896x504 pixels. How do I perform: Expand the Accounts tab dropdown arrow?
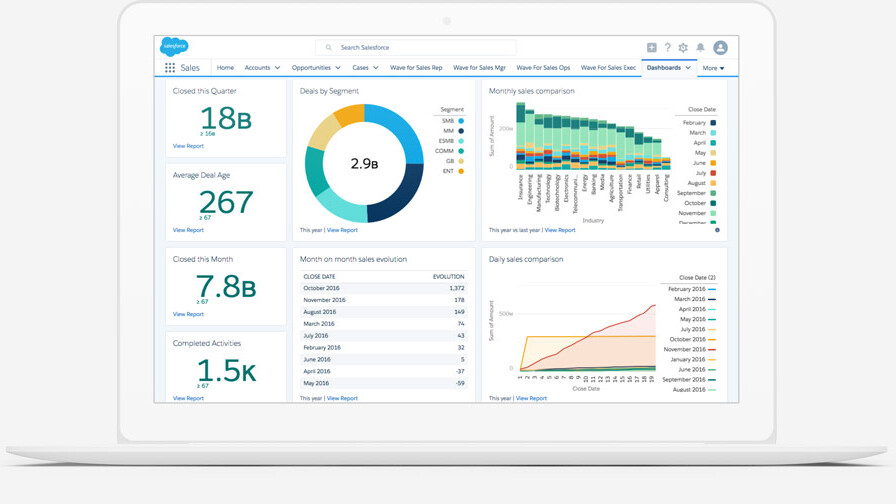click(x=277, y=68)
